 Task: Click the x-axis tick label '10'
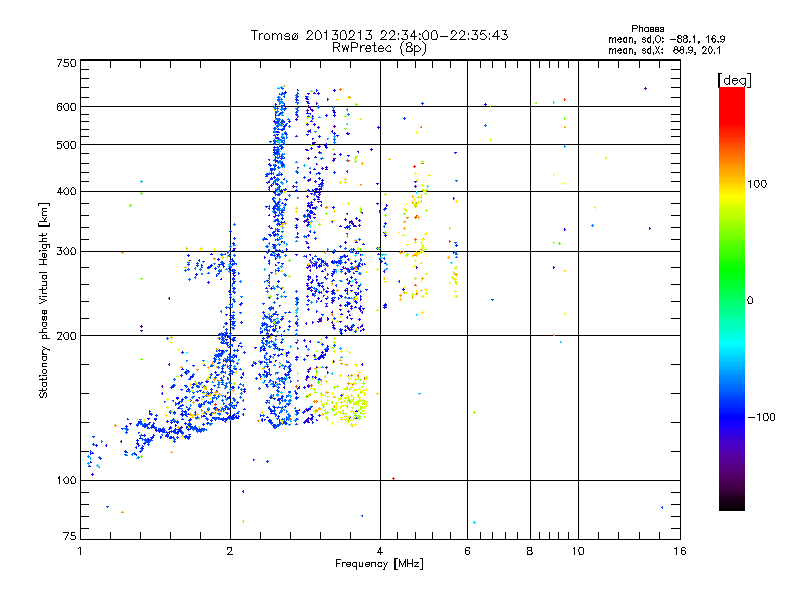tap(578, 551)
